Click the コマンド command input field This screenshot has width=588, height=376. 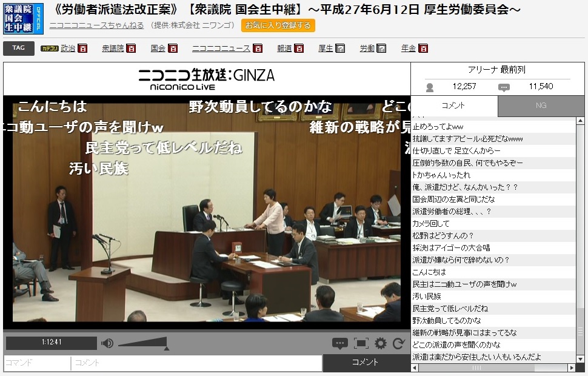(37, 363)
